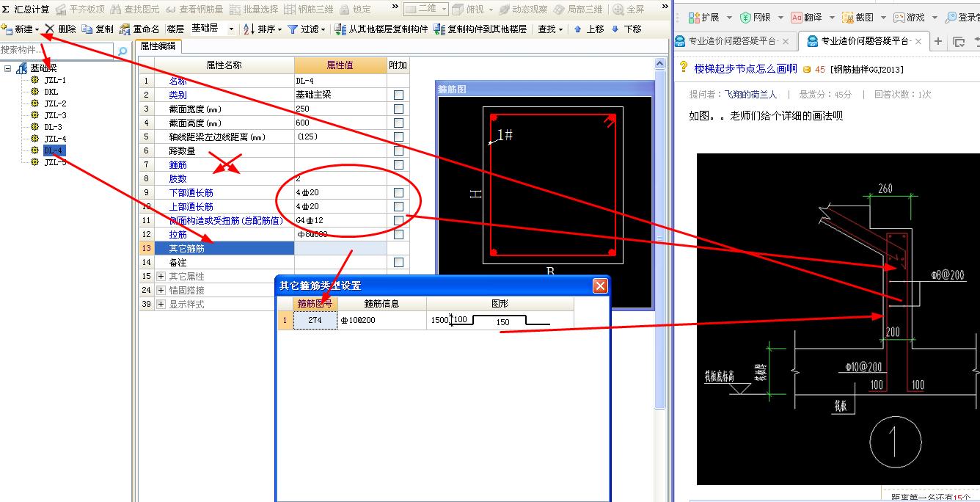Toggle 附加 checkbox for 截面宽度 row
Screen dimensions: 980x502
coord(398,109)
